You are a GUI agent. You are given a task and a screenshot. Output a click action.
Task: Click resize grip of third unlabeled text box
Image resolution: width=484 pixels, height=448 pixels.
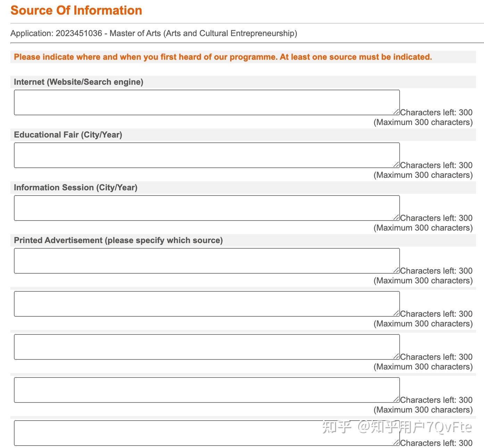[x=396, y=399]
